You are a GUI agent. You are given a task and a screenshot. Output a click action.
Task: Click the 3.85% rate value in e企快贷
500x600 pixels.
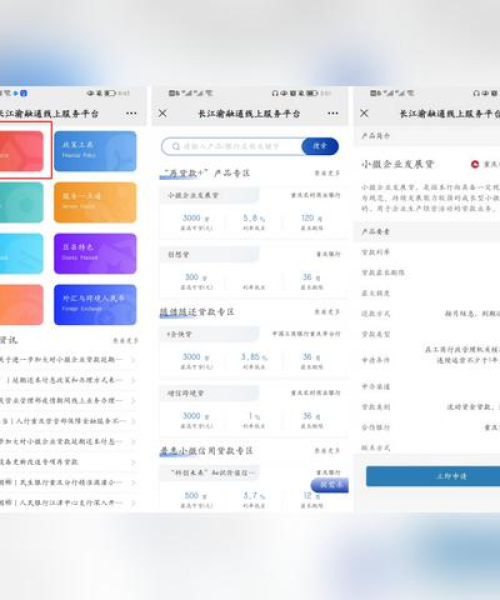click(x=254, y=357)
